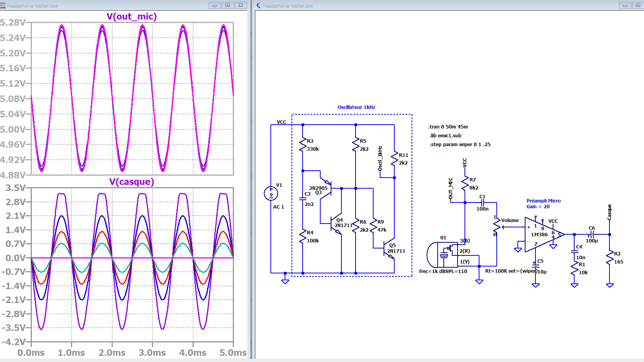Select the .tran 0 50m 45m directive
This screenshot has height=362, width=644.
(x=448, y=127)
